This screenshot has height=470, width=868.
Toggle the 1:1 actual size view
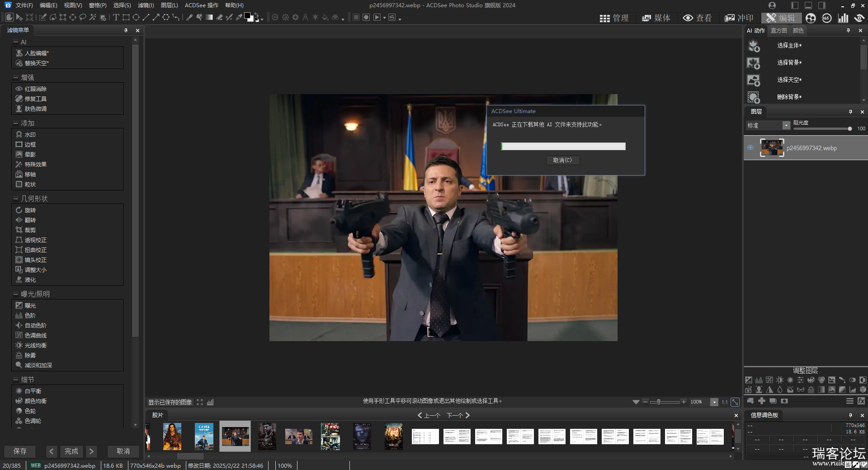[x=725, y=402]
